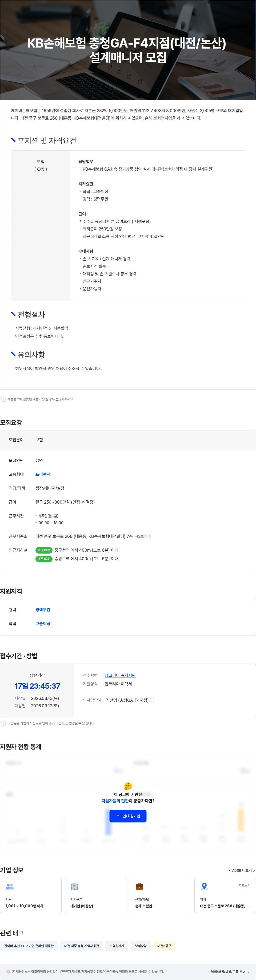Click the thinking-face emoji icon
The width and height of the screenshot is (256, 980).
(x=128, y=786)
